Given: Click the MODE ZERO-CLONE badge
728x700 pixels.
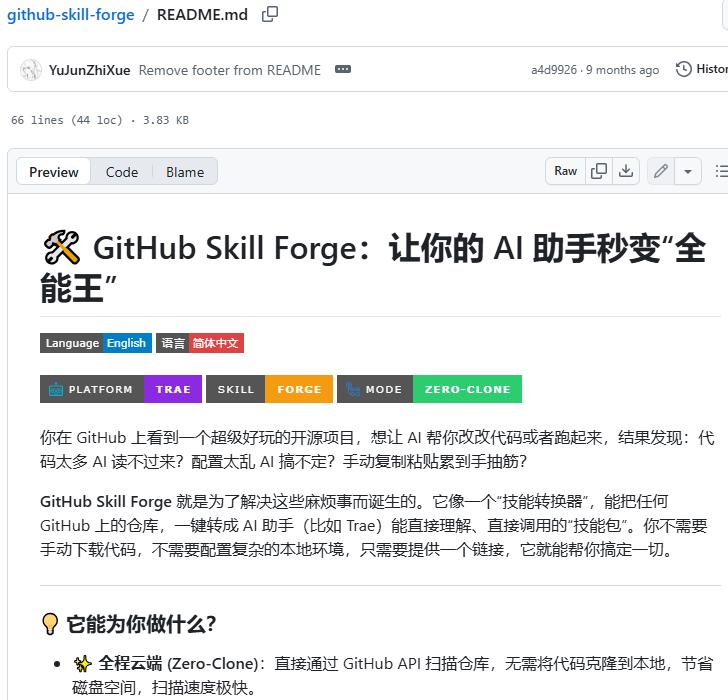Looking at the screenshot, I should [x=429, y=389].
